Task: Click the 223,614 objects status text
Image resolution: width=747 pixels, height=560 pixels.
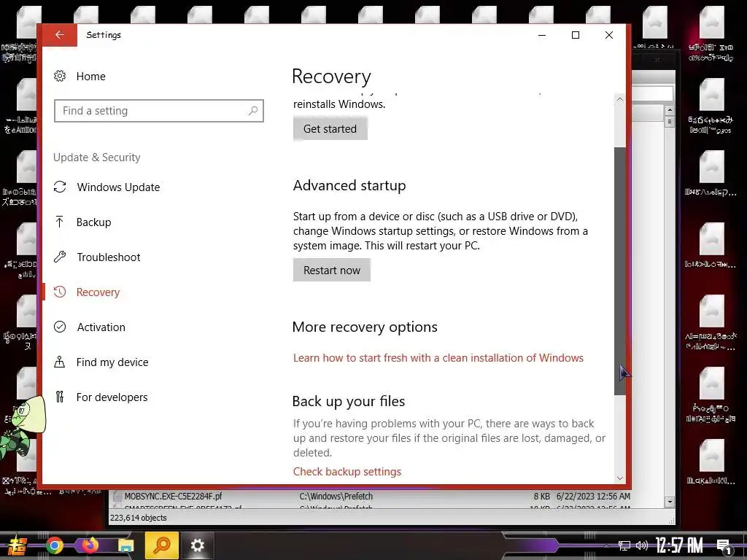Action: 139,518
